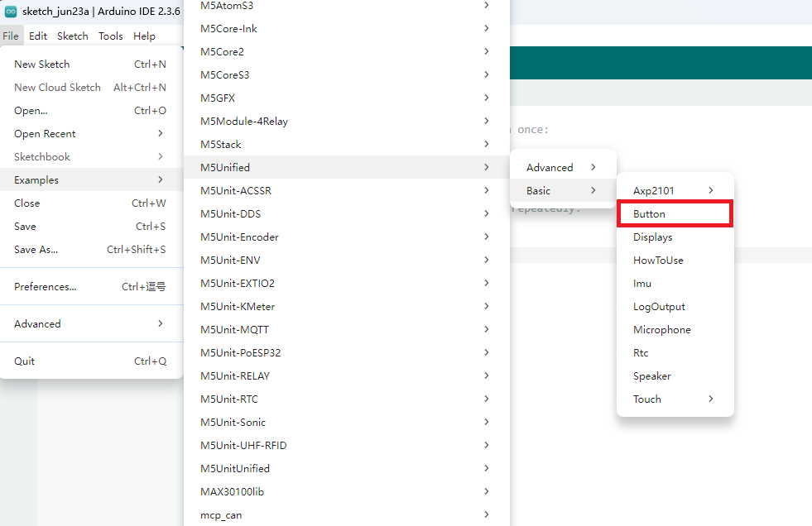Expand the M5Unit-Sonic examples
The height and width of the screenshot is (526, 812).
347,422
